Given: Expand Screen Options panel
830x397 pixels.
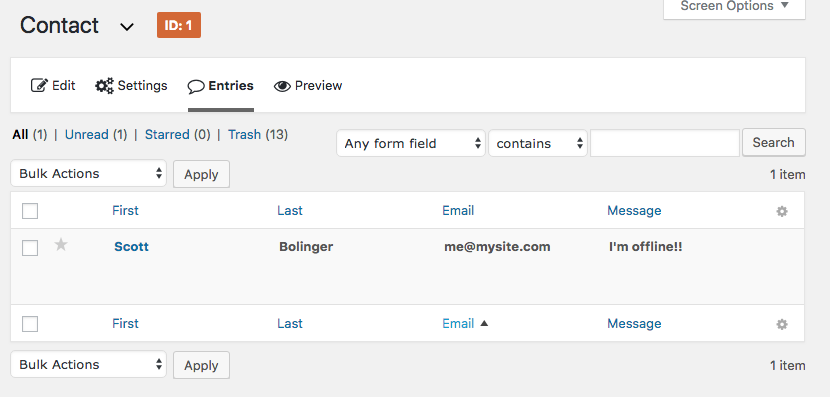Looking at the screenshot, I should 734,7.
